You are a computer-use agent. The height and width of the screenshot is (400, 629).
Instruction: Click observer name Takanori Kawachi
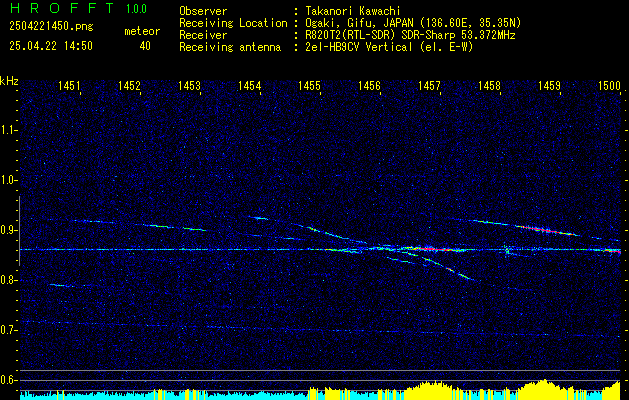[x=353, y=11]
